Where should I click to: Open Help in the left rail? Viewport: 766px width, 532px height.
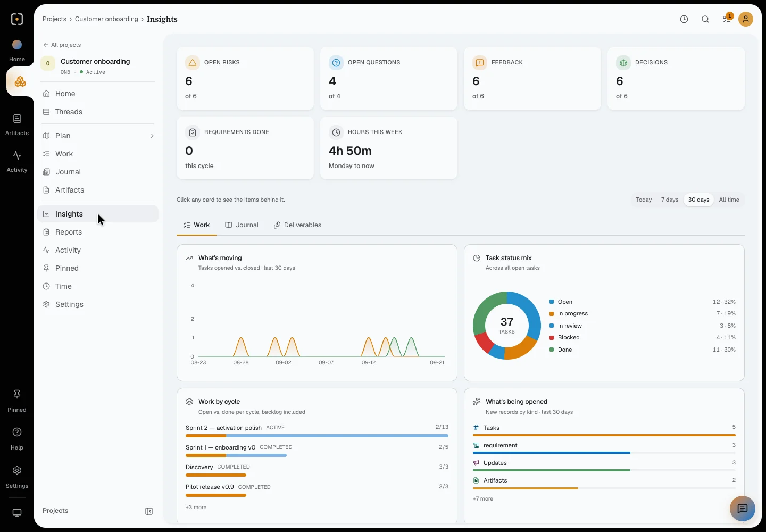click(x=17, y=438)
